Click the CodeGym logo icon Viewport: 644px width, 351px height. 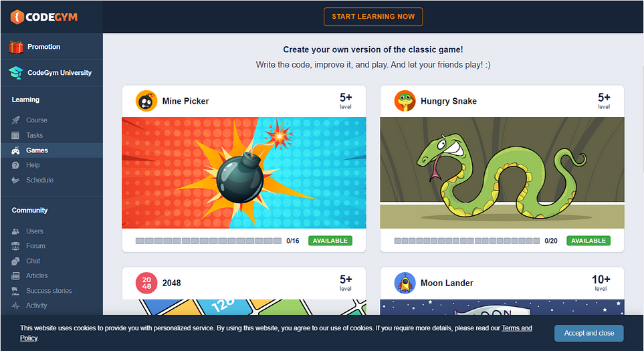[x=17, y=17]
